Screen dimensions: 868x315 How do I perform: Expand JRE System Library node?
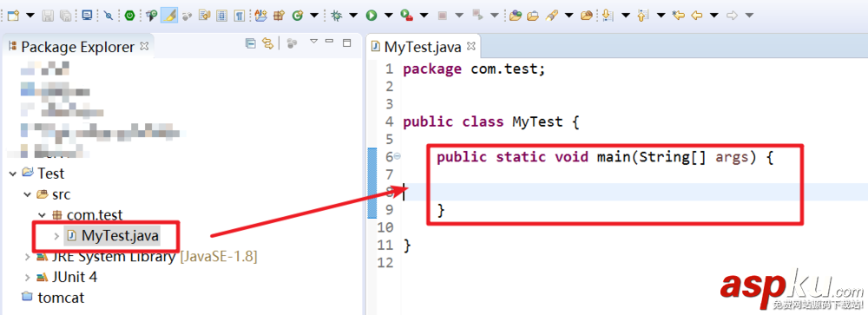27,257
